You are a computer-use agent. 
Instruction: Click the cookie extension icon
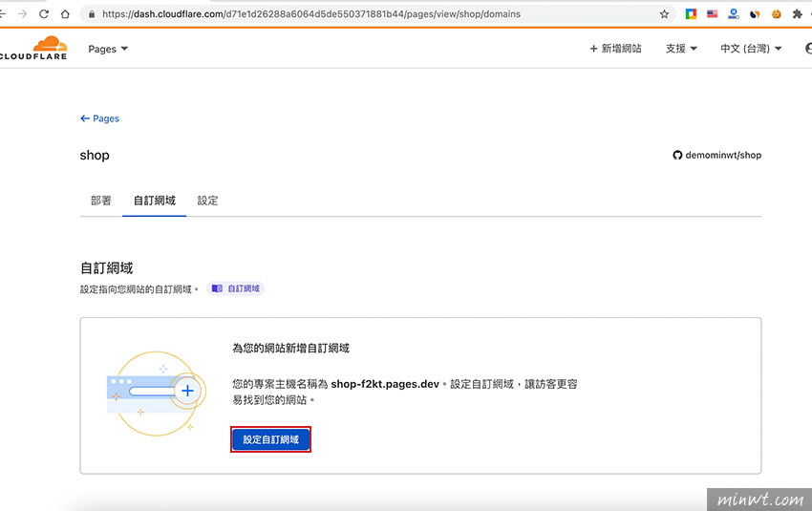click(776, 14)
